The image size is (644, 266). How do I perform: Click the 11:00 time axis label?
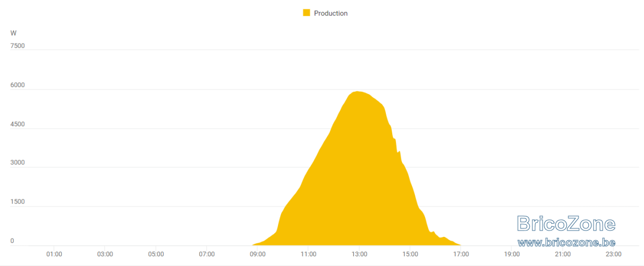coord(309,254)
